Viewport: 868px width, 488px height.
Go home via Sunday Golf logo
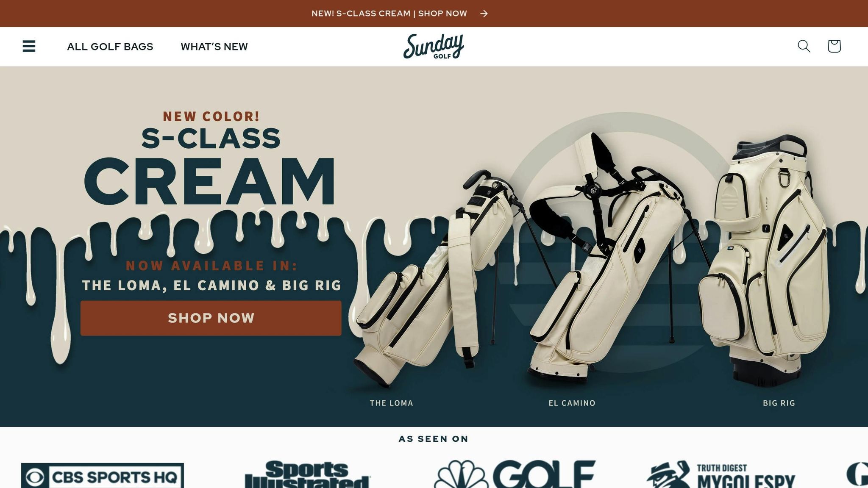click(434, 46)
